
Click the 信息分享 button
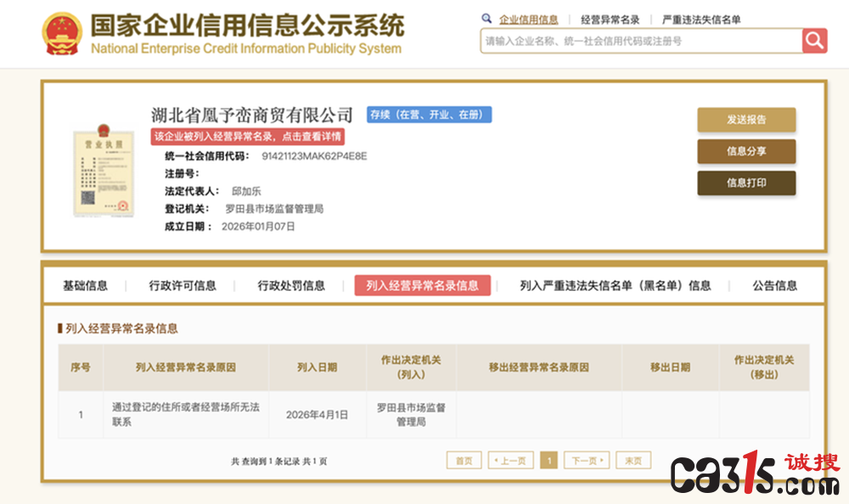click(x=746, y=151)
